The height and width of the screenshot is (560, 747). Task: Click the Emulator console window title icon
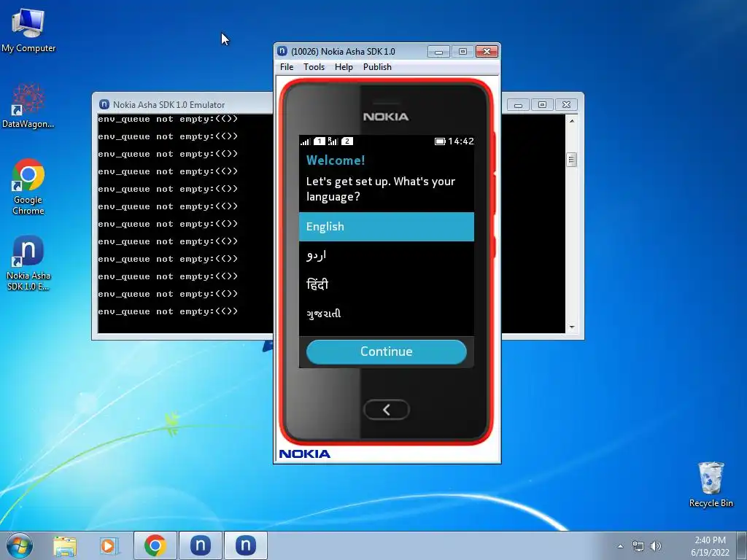coord(104,104)
